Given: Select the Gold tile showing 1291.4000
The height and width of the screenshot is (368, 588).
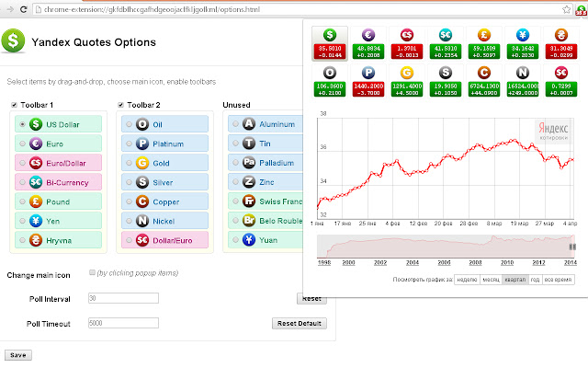Looking at the screenshot, I should (407, 81).
